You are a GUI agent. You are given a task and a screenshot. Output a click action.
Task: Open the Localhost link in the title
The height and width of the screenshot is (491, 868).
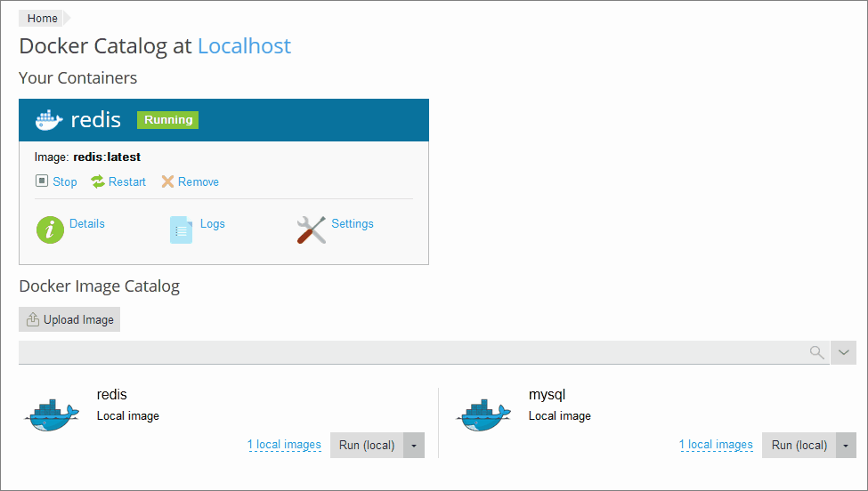coord(244,46)
